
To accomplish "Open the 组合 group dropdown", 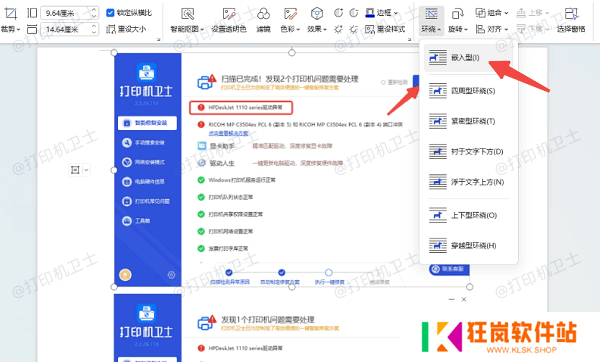I will pos(492,13).
